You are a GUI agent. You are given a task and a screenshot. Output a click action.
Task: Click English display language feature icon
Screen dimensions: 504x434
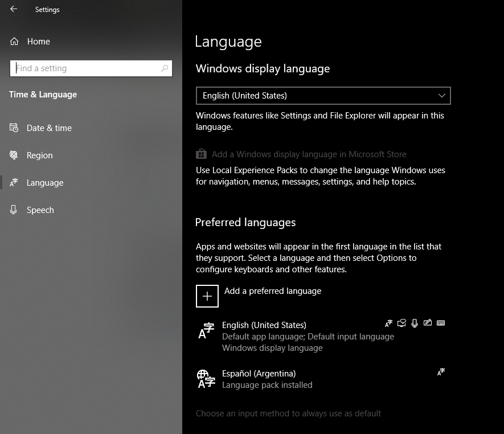[388, 323]
